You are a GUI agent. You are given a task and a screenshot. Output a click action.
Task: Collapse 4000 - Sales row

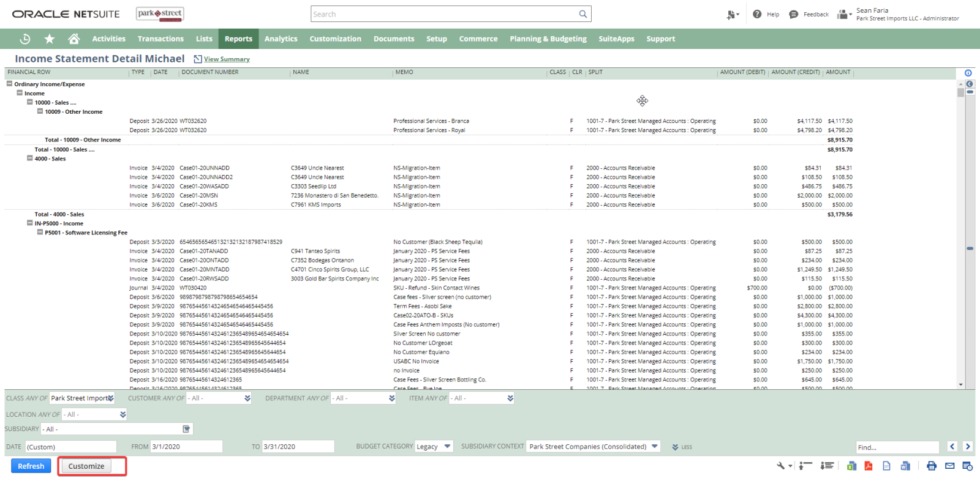(29, 158)
